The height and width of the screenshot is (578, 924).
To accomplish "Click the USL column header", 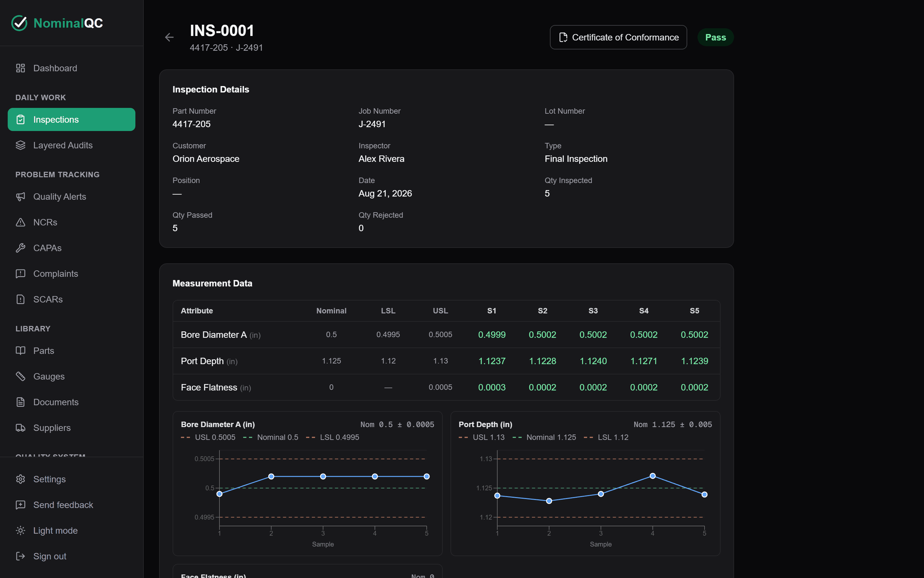I will pyautogui.click(x=440, y=311).
